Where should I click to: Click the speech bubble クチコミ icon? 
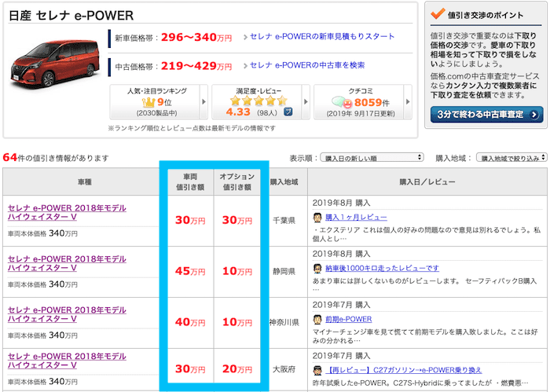(342, 102)
